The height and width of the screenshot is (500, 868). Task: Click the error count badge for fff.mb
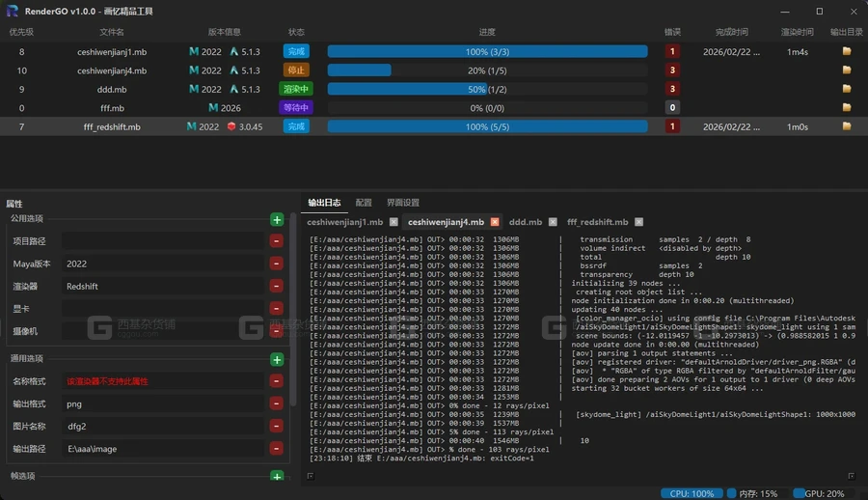click(672, 107)
